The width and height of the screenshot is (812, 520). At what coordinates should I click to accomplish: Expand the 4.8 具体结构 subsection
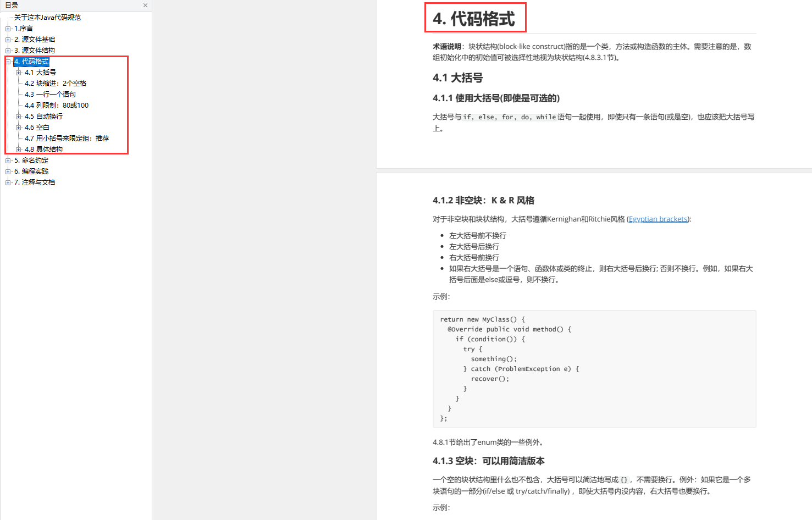[18, 150]
